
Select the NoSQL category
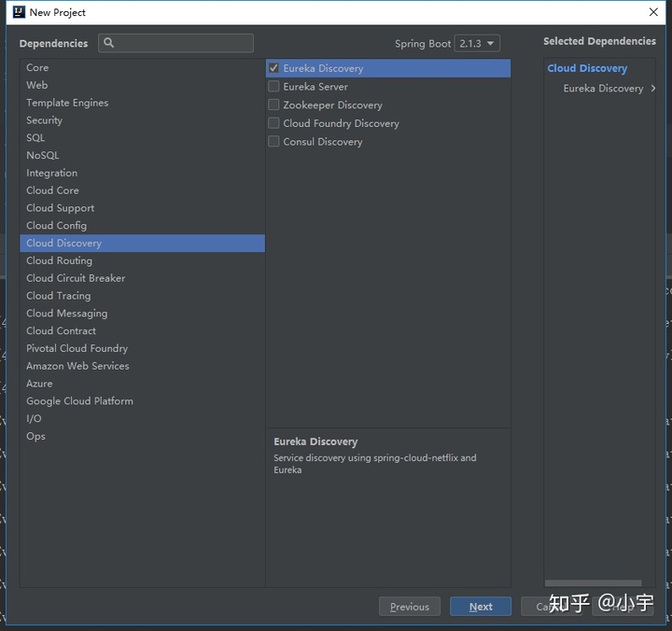click(x=142, y=156)
